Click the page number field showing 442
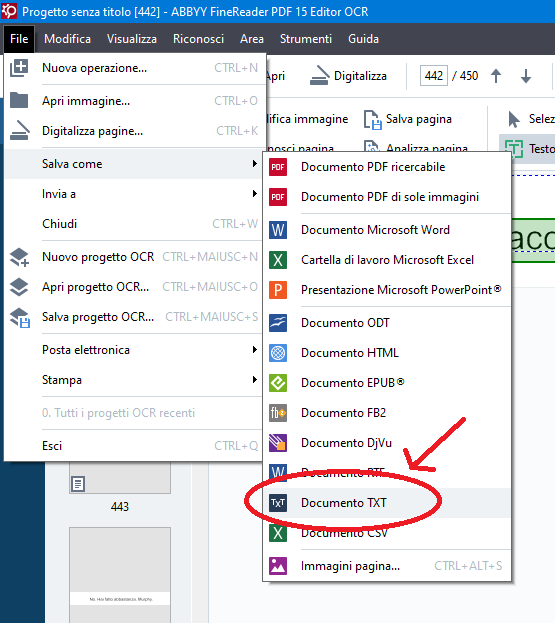 (x=433, y=75)
